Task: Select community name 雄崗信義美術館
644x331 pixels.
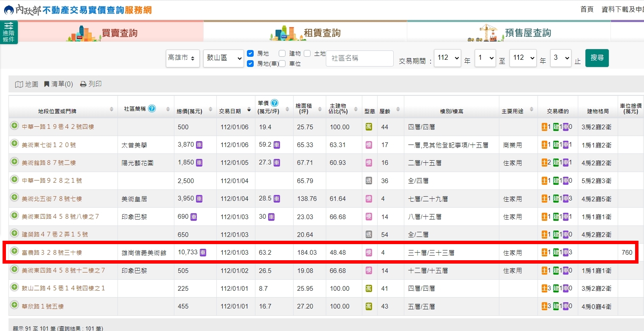Action: coord(144,253)
